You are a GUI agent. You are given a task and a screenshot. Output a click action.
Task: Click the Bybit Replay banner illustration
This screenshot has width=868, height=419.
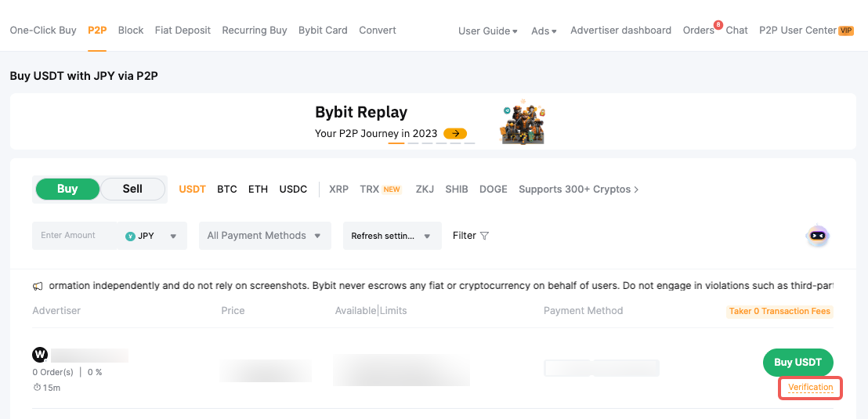click(523, 121)
